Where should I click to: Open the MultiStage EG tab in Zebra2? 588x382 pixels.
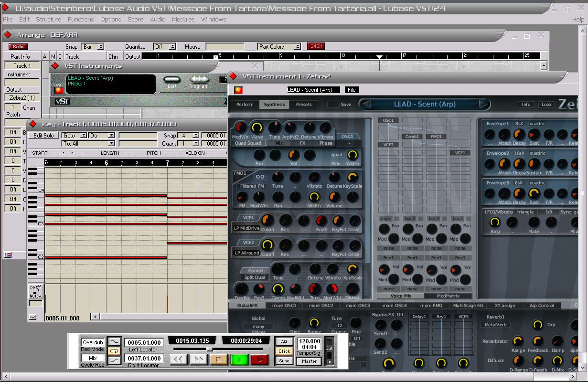click(x=468, y=306)
